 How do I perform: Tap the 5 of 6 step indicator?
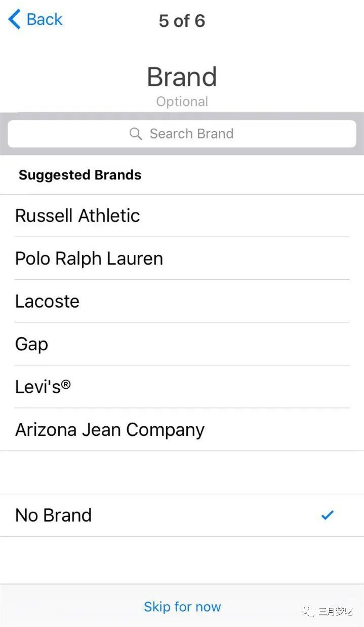(182, 21)
